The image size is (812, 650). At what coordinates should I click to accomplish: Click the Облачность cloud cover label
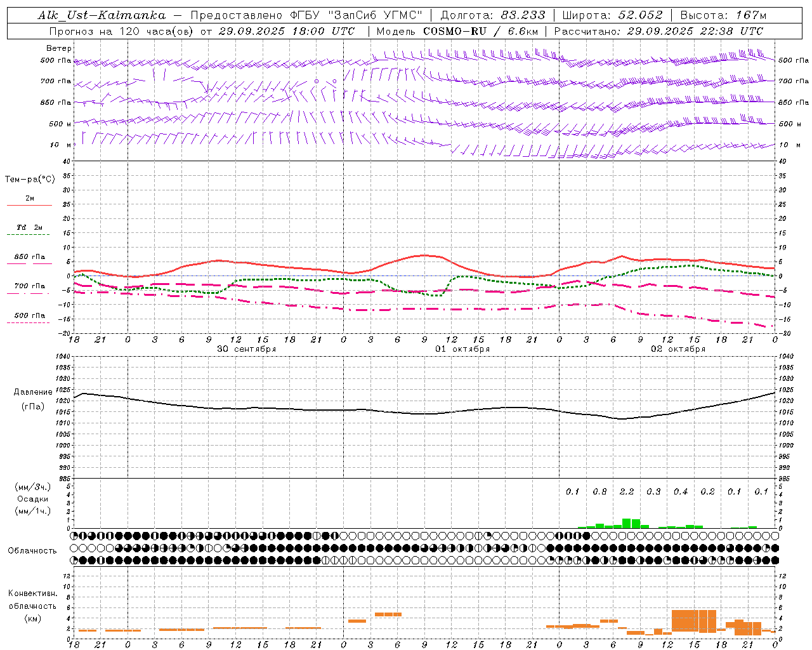click(32, 551)
